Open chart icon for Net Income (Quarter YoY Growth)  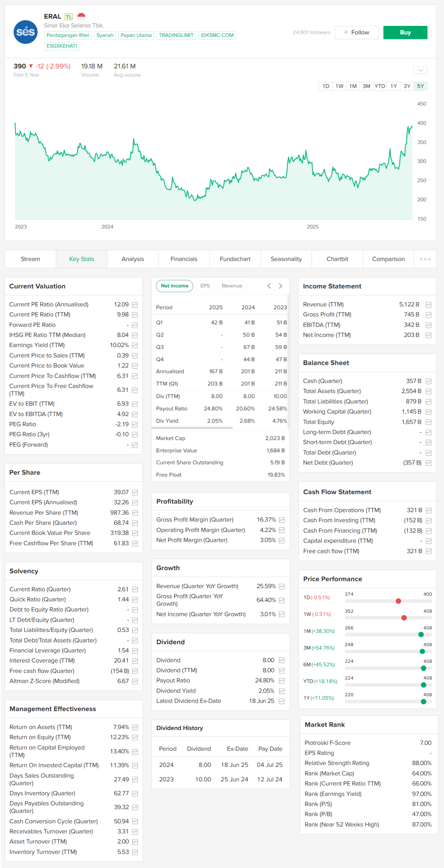point(282,614)
